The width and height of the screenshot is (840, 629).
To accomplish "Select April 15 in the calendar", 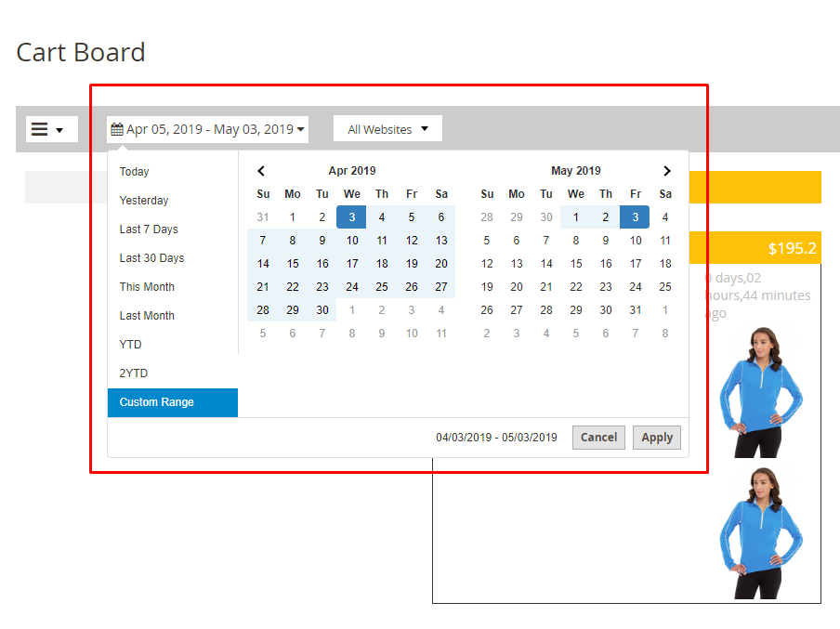I will pyautogui.click(x=293, y=264).
